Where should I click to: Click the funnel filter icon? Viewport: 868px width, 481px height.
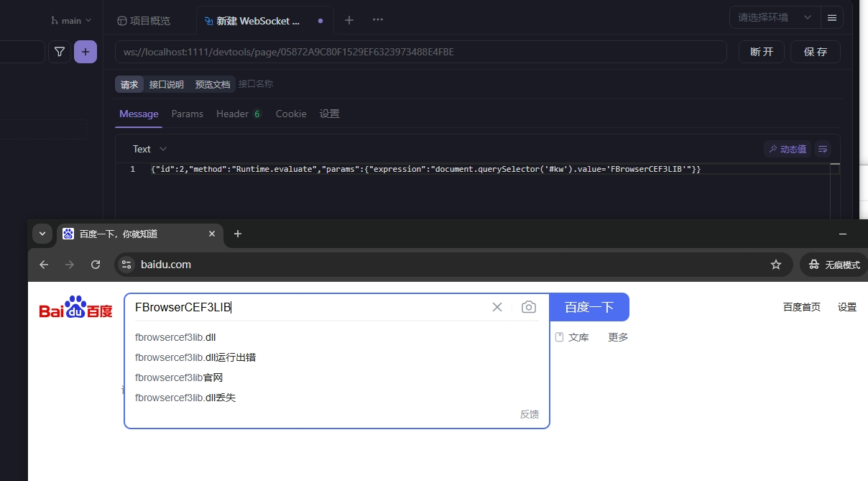[x=60, y=52]
